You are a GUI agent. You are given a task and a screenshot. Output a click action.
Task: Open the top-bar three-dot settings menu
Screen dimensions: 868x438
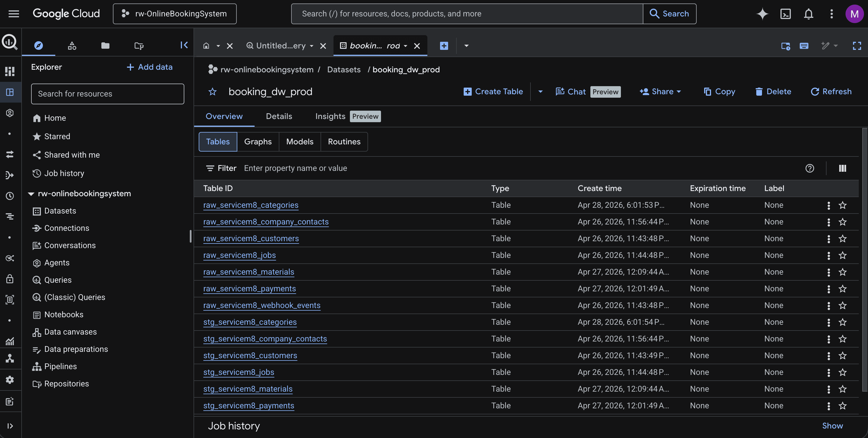pyautogui.click(x=831, y=14)
